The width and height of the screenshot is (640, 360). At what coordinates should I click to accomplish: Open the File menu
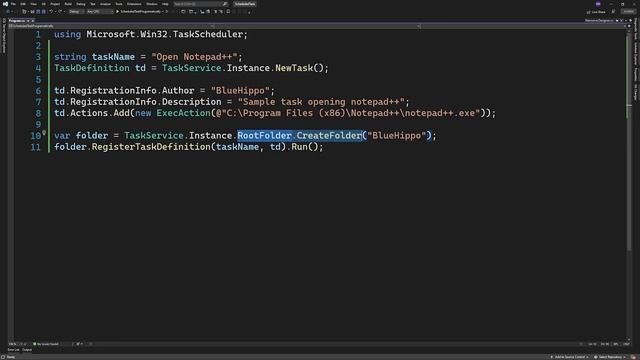coord(13,4)
